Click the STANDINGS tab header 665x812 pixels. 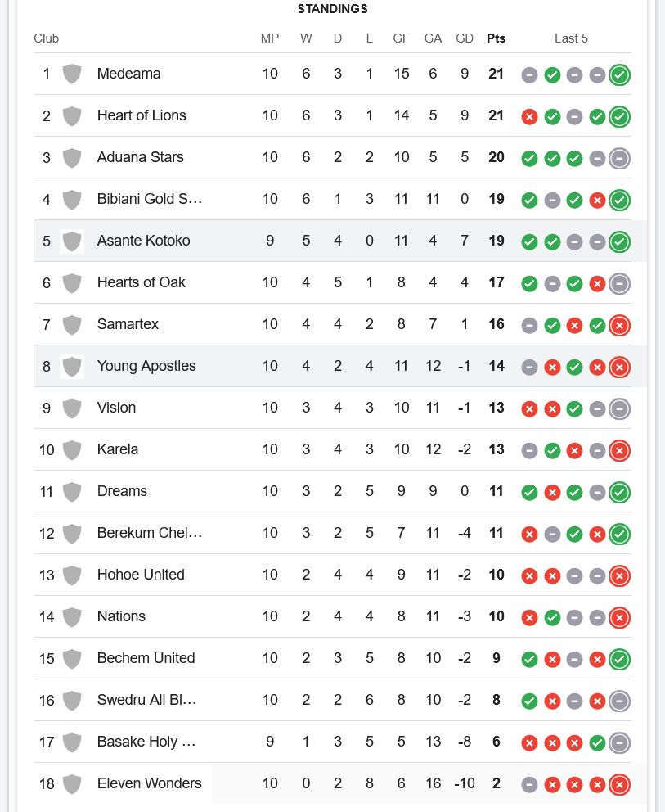[x=332, y=9]
